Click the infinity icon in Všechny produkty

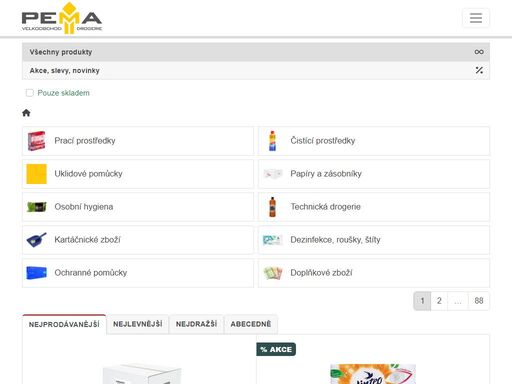(x=479, y=52)
